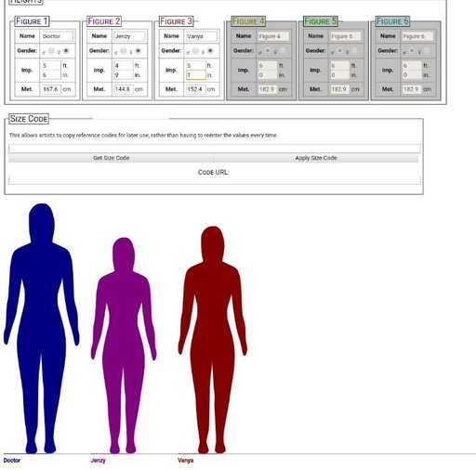The height and width of the screenshot is (470, 476).
Task: Click Figure 2 name field containing Jenzy
Action: (129, 36)
